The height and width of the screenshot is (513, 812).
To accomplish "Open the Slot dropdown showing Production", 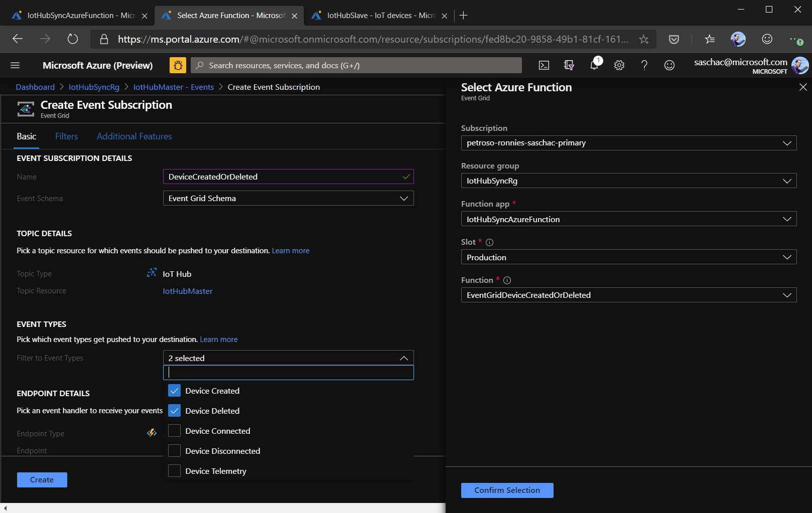I will [x=628, y=257].
